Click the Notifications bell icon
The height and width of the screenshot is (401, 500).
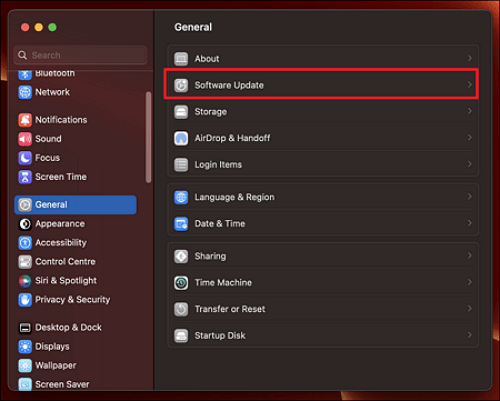pyautogui.click(x=25, y=120)
